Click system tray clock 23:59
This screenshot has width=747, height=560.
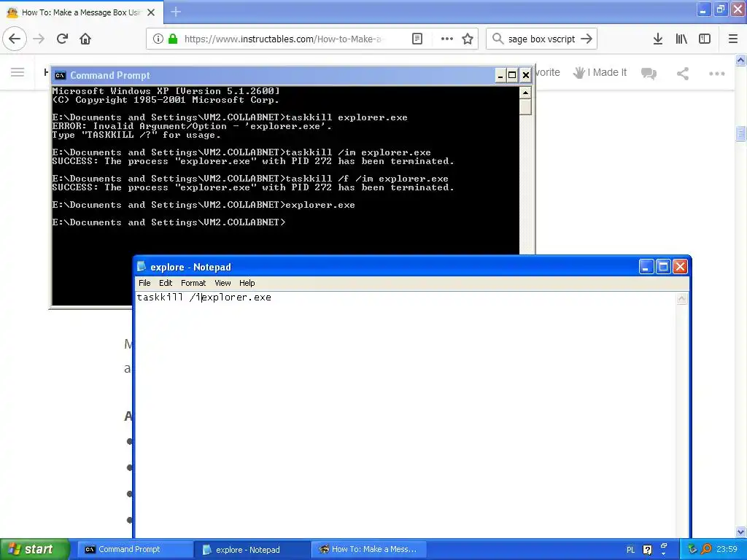click(727, 550)
